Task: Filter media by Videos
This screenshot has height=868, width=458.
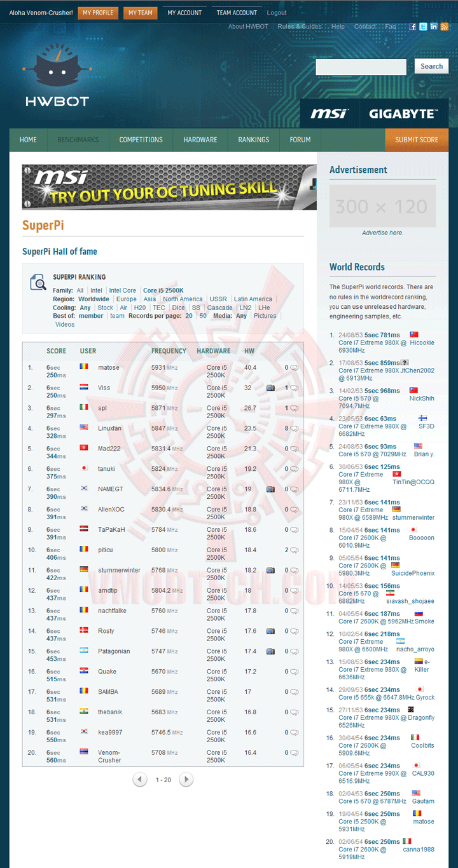Action: click(65, 324)
